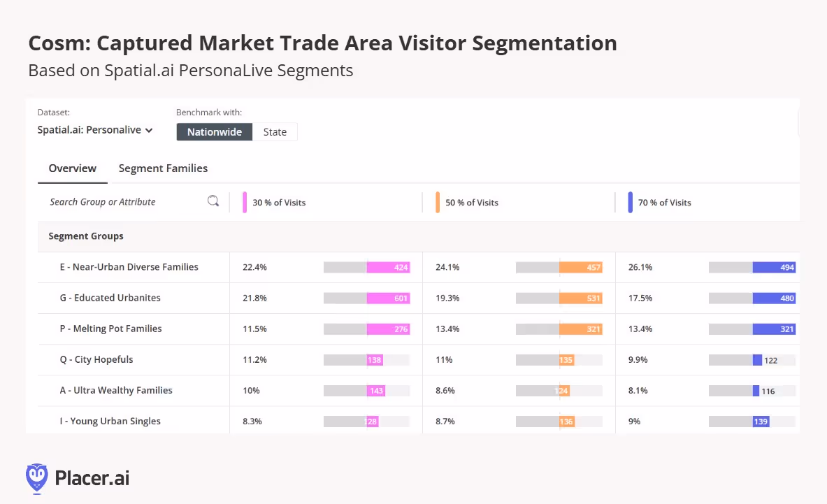Click the pink index bar showing 424
Image resolution: width=827 pixels, height=504 pixels.
tap(388, 267)
